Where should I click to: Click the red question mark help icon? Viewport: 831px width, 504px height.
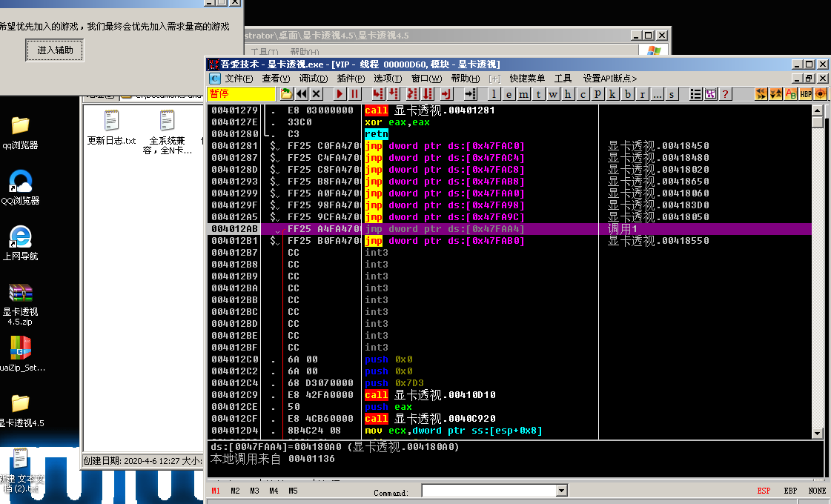click(726, 94)
